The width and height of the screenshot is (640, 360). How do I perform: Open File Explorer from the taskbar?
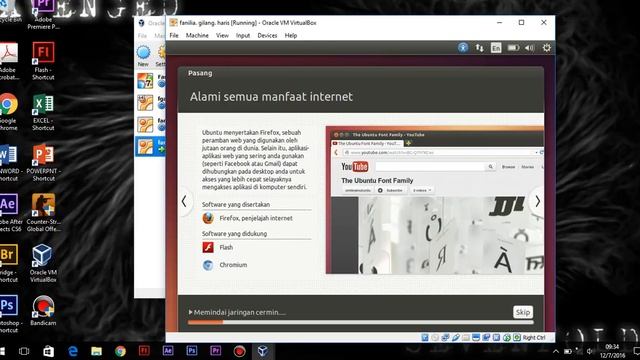(96, 351)
